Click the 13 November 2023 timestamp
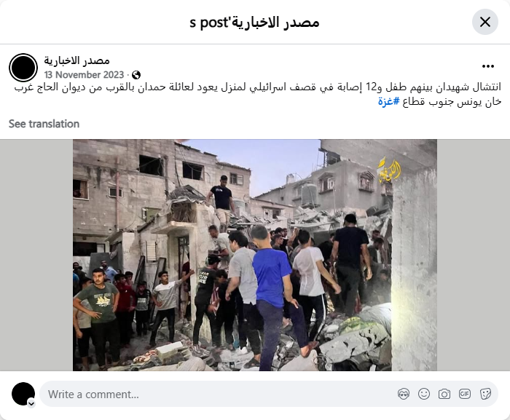The height and width of the screenshot is (420, 510). click(85, 75)
